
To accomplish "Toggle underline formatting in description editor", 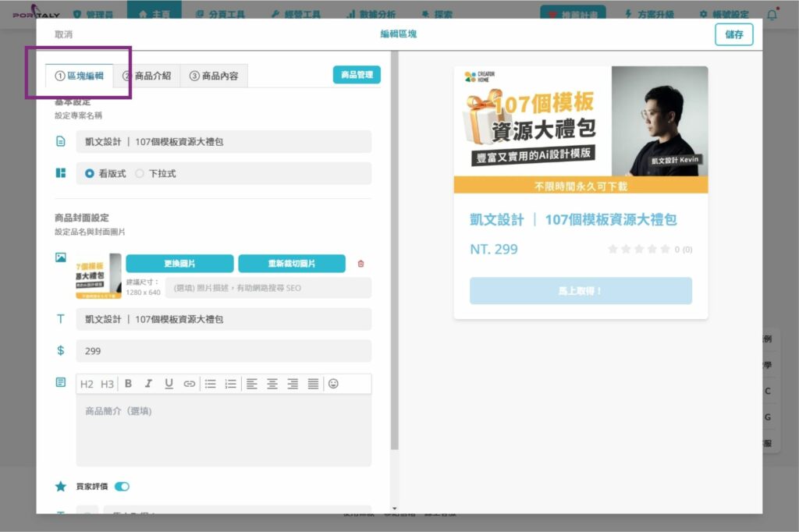I will (169, 384).
